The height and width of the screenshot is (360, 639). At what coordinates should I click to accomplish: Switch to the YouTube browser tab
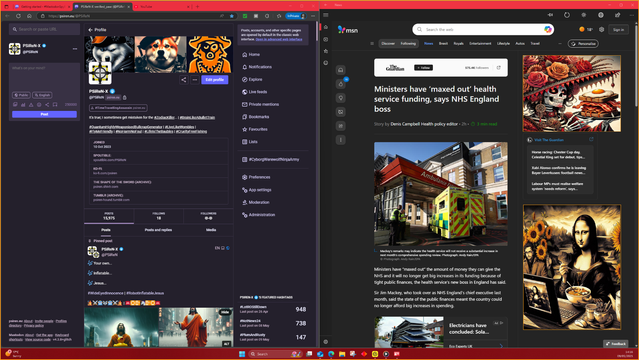coord(161,7)
